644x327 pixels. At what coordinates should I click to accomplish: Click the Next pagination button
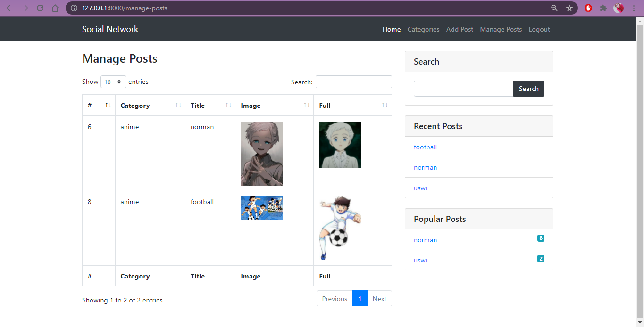pos(379,298)
